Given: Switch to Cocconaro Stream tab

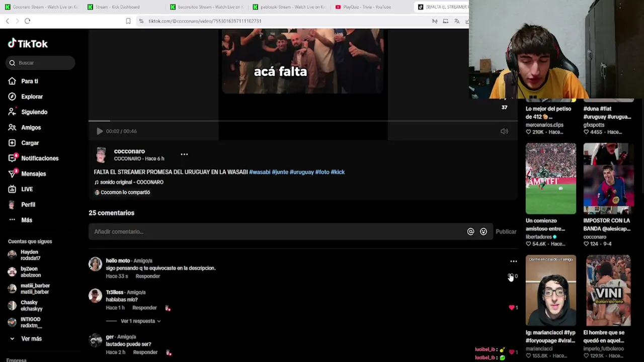Looking at the screenshot, I should (x=41, y=7).
